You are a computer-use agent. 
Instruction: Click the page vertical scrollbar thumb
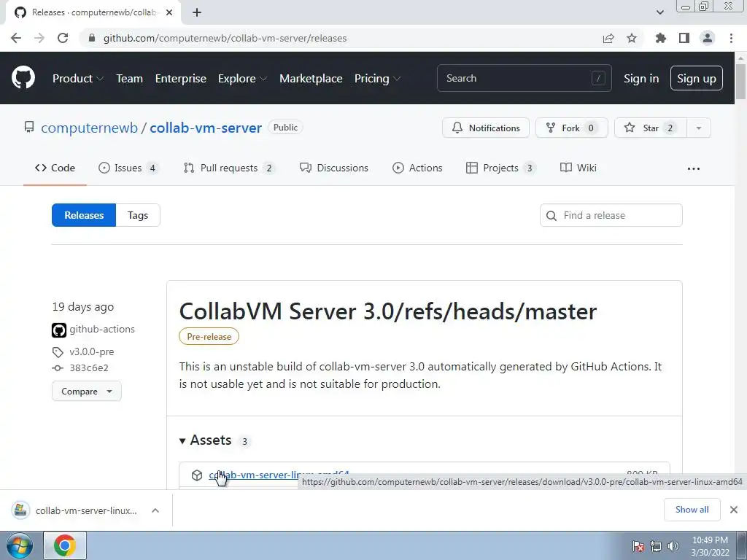click(x=740, y=81)
